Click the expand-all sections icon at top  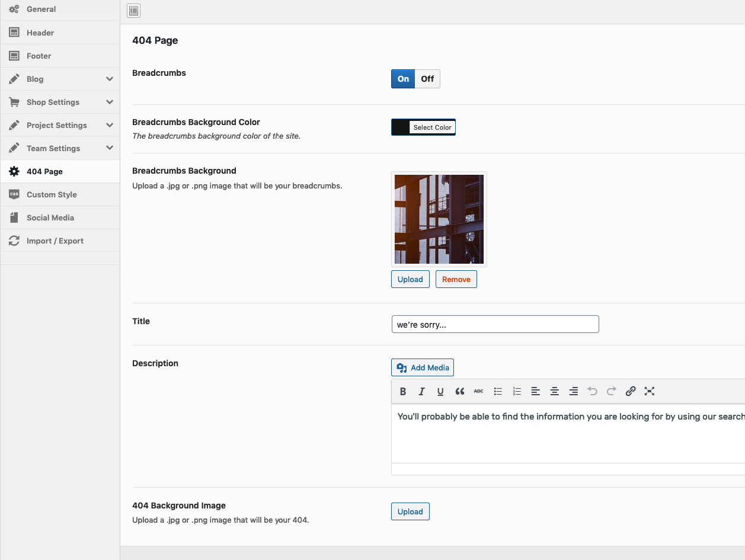coord(134,11)
